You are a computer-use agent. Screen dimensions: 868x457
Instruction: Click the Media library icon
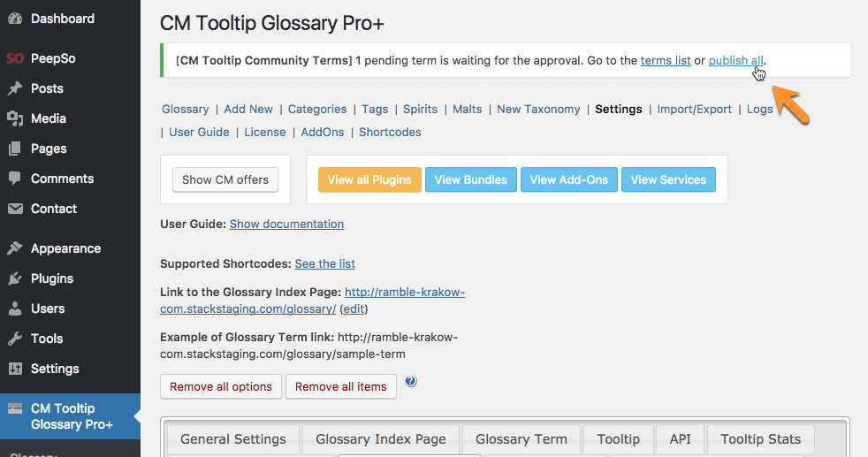(15, 118)
